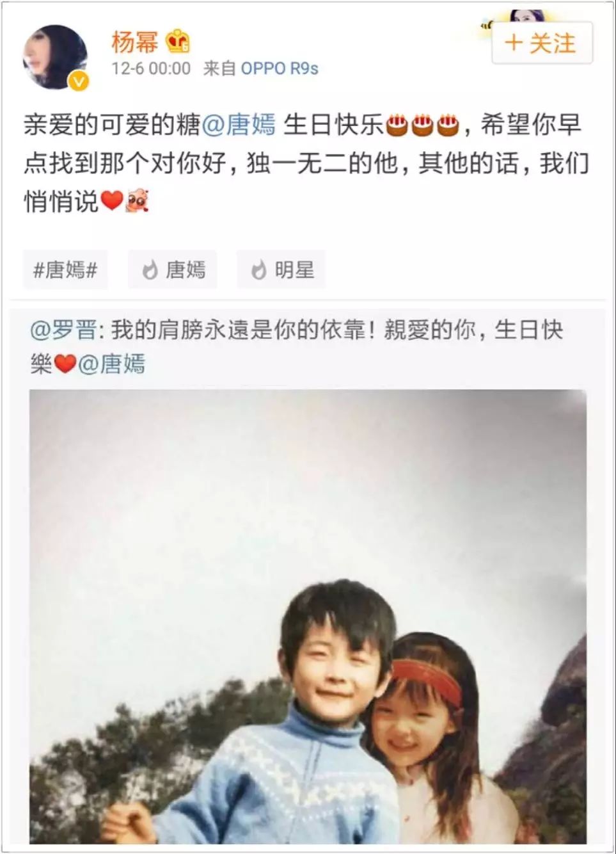This screenshot has width=616, height=854.
Task: Tap the flame icon in 明星 tag
Action: (258, 270)
